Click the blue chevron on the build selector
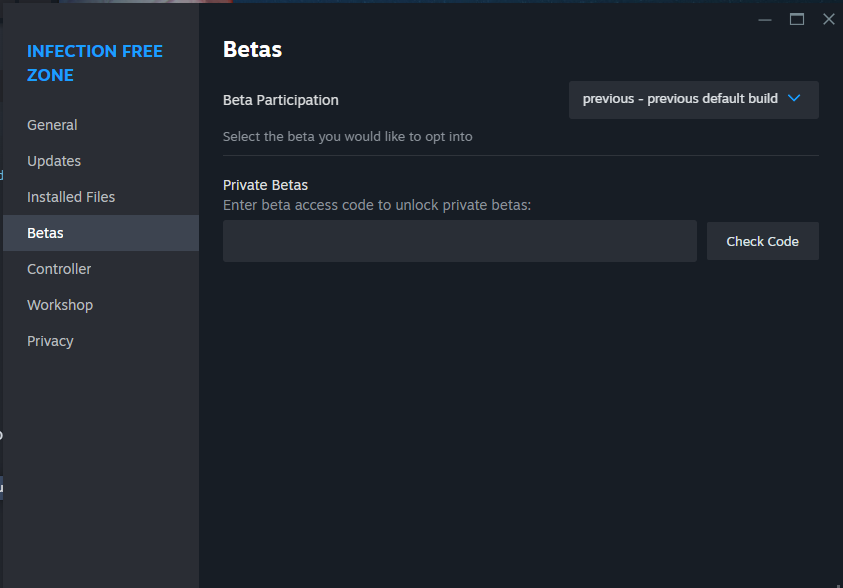The width and height of the screenshot is (843, 588). [795, 99]
